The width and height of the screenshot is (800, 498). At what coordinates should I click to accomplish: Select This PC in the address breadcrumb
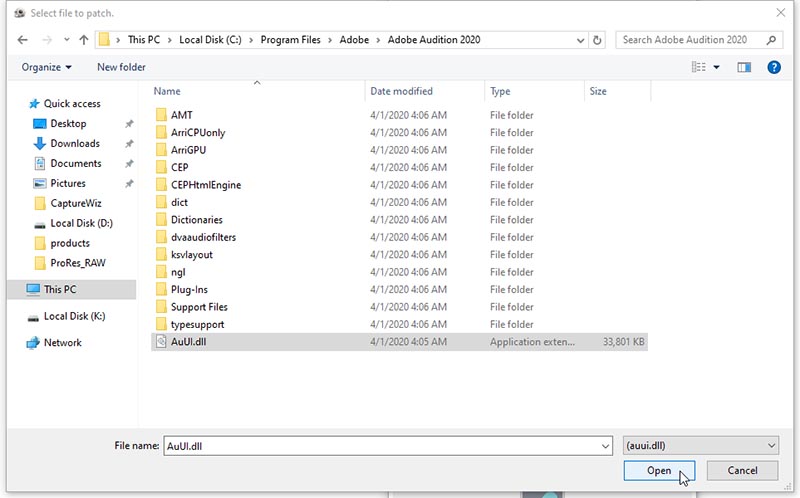(144, 40)
